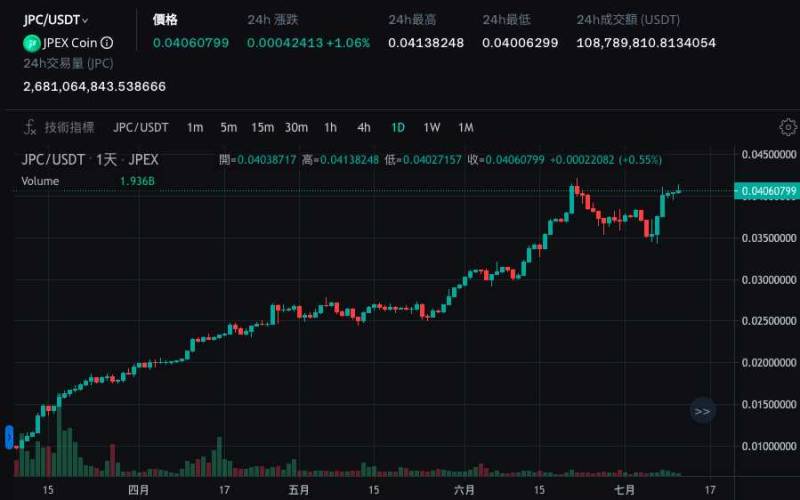Viewport: 800px width, 500px height.
Task: Click the 24h low value 0.04006299
Action: coord(520,43)
